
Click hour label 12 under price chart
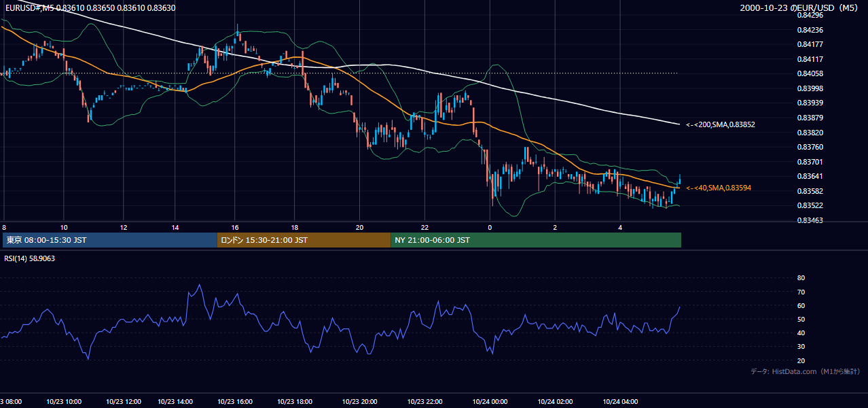[x=124, y=227]
